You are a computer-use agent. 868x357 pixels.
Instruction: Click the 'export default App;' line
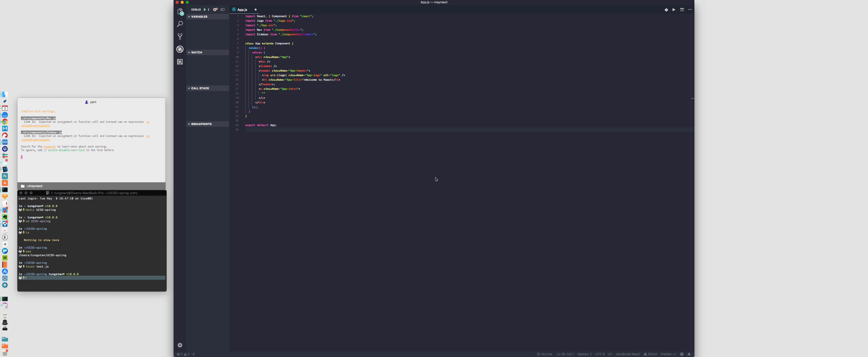(261, 125)
